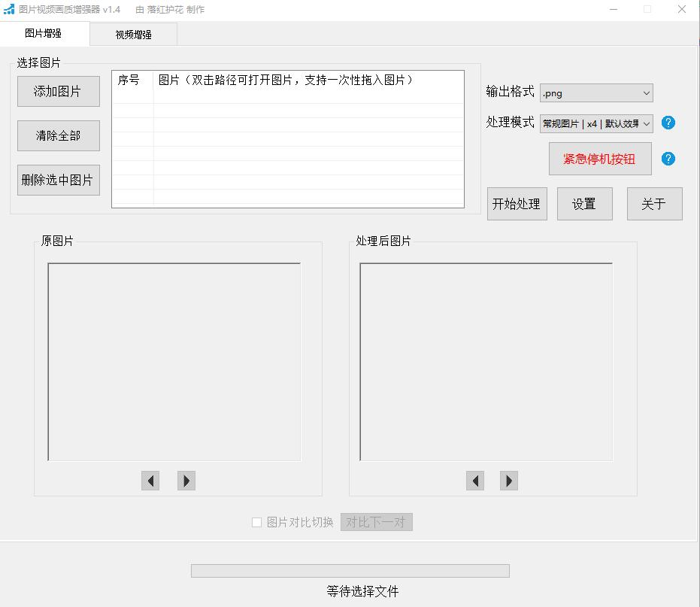Switch to the 视频增强 tab
Viewport: 700px width, 607px height.
[x=133, y=34]
